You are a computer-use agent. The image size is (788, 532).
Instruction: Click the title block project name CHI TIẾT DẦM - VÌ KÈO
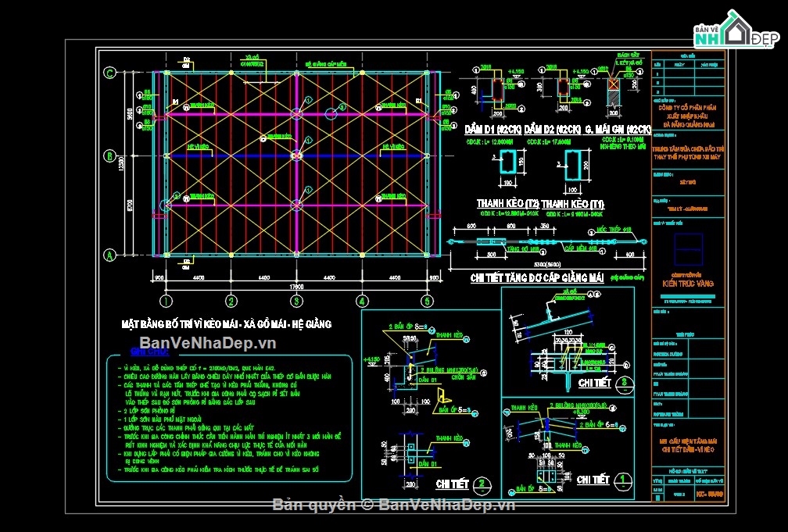(688, 450)
